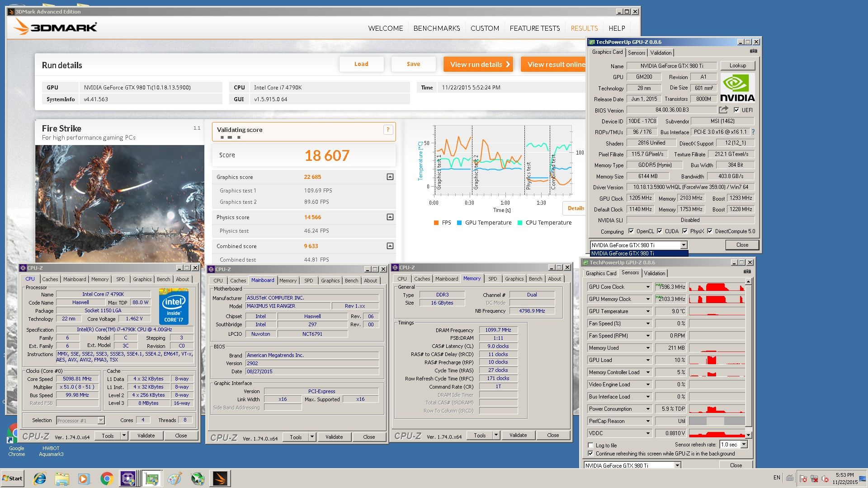Click the camera screenshot icon in GPU-Z Sensors window
The height and width of the screenshot is (488, 868).
(747, 272)
